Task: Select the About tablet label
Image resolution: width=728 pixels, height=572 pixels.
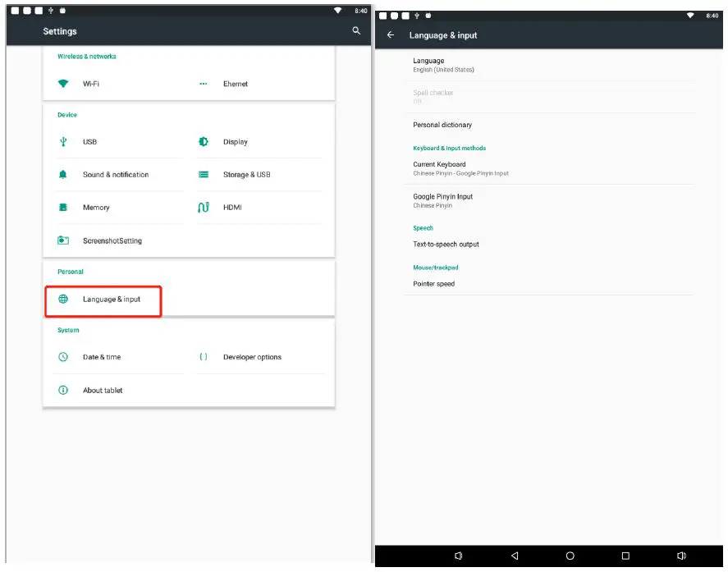Action: coord(103,391)
